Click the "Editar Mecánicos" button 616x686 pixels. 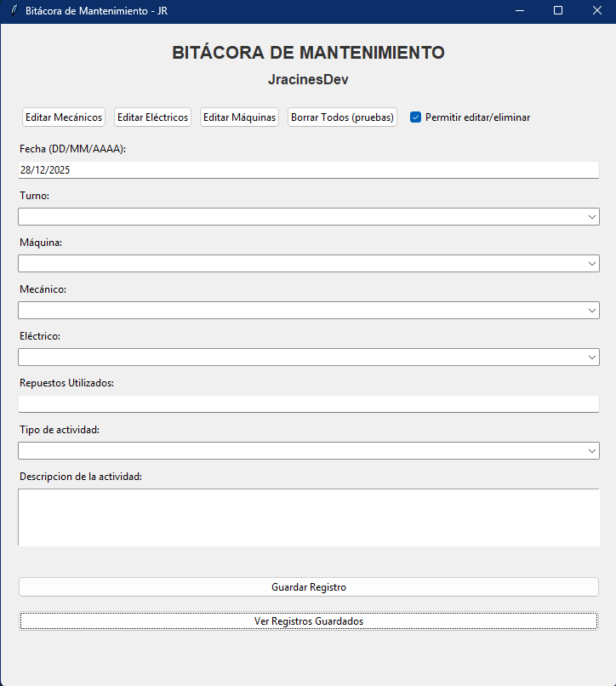(x=63, y=117)
